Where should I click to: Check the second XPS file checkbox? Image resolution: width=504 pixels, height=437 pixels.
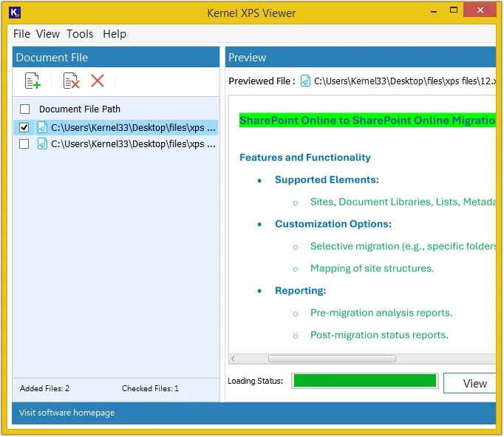point(24,143)
